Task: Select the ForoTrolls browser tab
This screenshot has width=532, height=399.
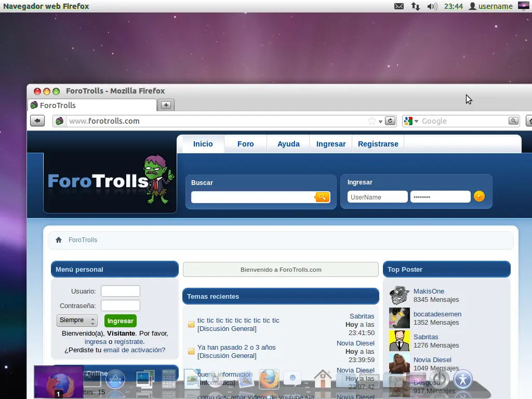Action: [x=92, y=105]
